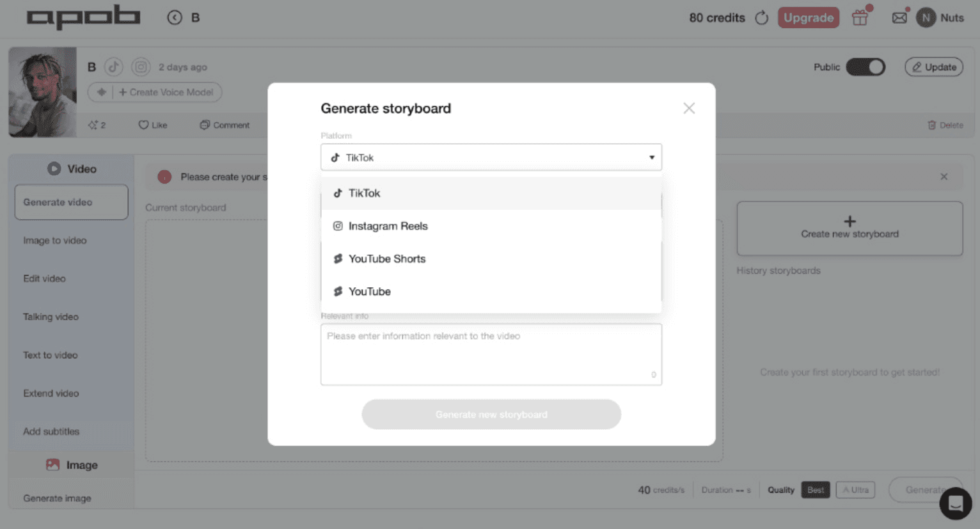The width and height of the screenshot is (980, 529).
Task: Click Create Voice Model button
Action: tap(166, 92)
